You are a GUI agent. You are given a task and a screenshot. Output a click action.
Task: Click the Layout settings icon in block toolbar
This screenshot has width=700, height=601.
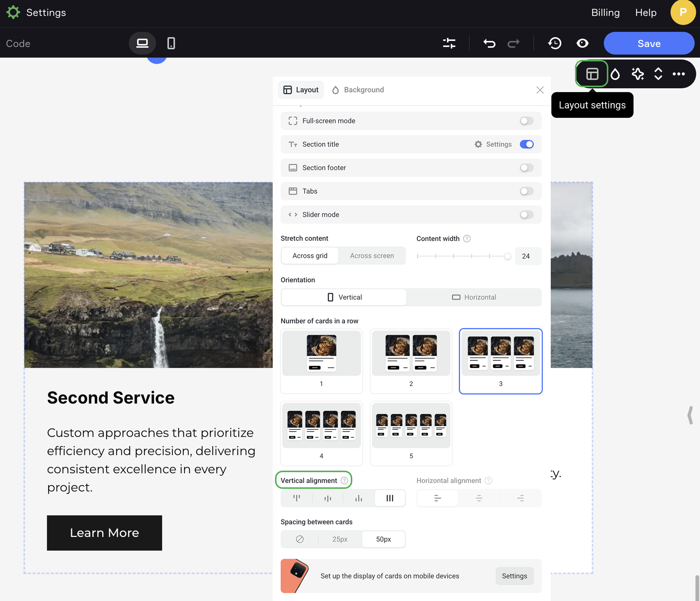click(592, 74)
